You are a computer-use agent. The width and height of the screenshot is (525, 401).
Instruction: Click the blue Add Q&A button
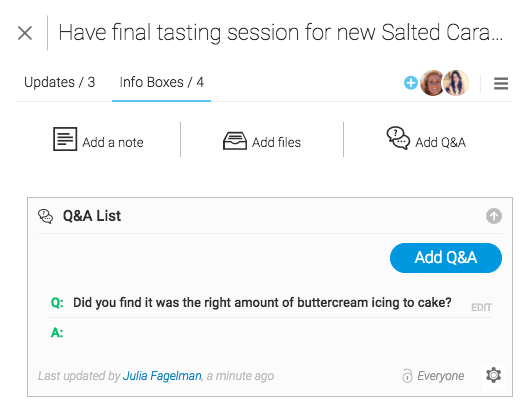click(x=446, y=258)
